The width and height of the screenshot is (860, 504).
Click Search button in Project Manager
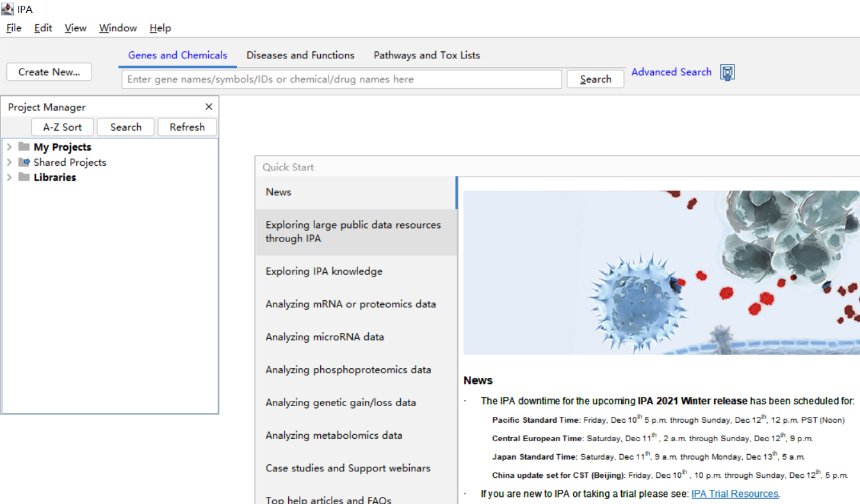tap(126, 127)
